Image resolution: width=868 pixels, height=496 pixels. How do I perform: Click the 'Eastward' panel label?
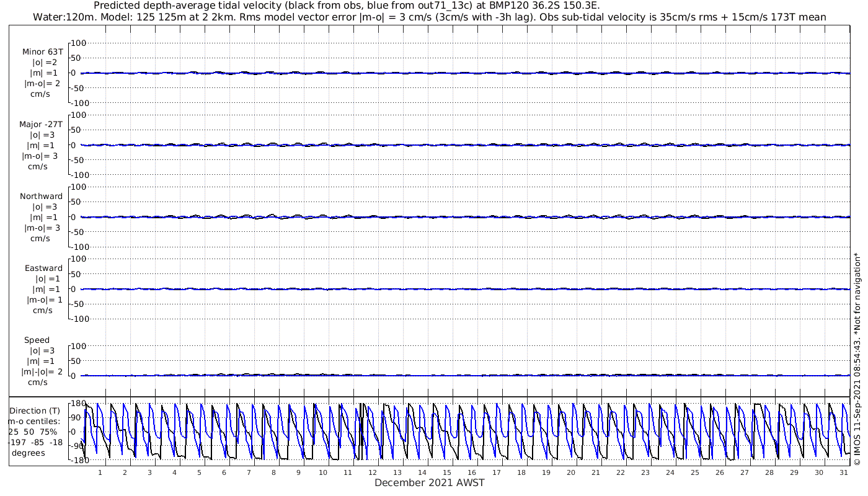pos(43,268)
